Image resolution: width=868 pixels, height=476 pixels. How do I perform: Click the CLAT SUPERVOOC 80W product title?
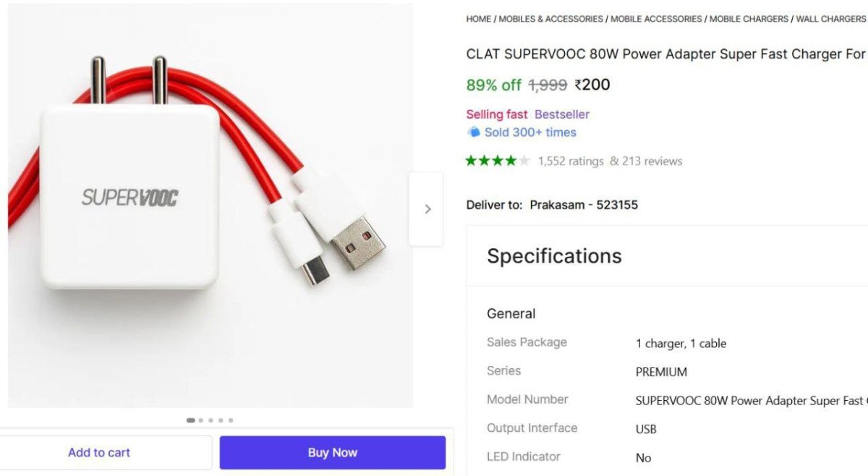pyautogui.click(x=665, y=54)
